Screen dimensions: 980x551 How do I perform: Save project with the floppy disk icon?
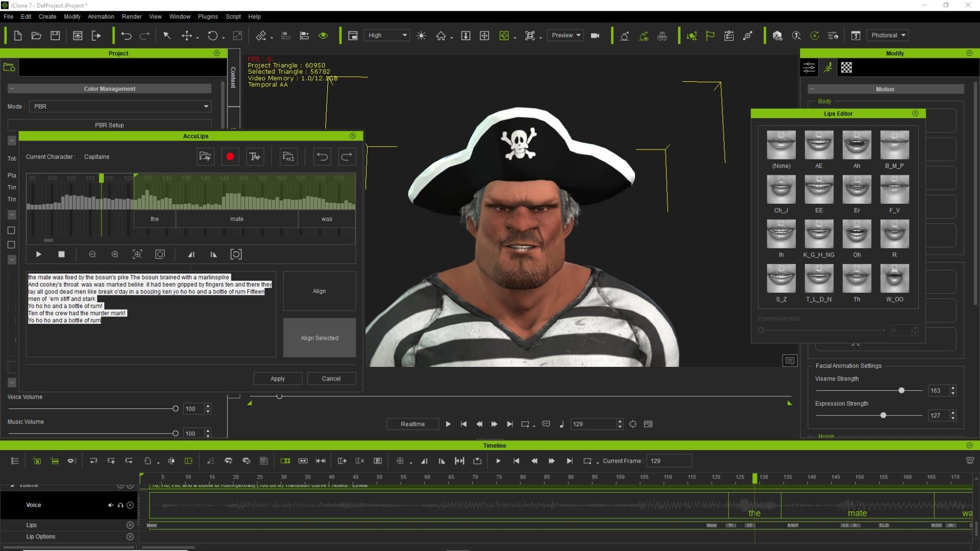click(55, 36)
